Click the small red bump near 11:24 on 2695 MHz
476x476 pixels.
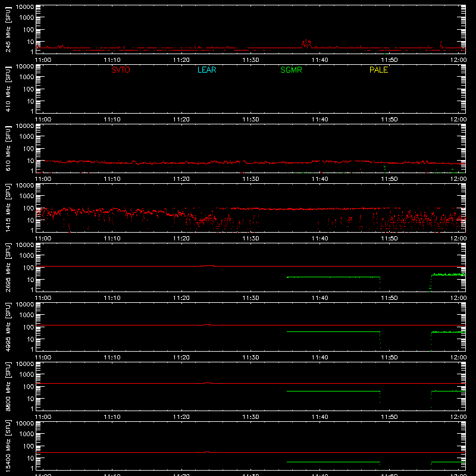(208, 265)
